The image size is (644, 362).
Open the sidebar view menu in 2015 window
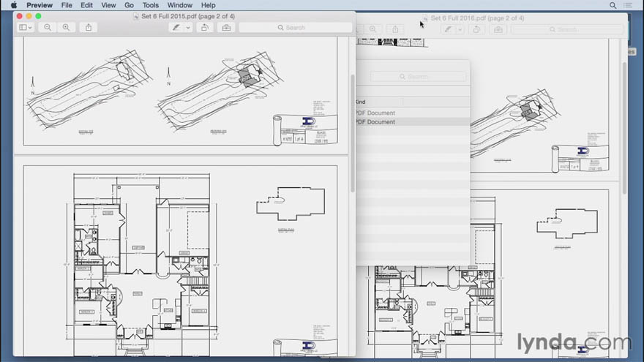[x=26, y=28]
